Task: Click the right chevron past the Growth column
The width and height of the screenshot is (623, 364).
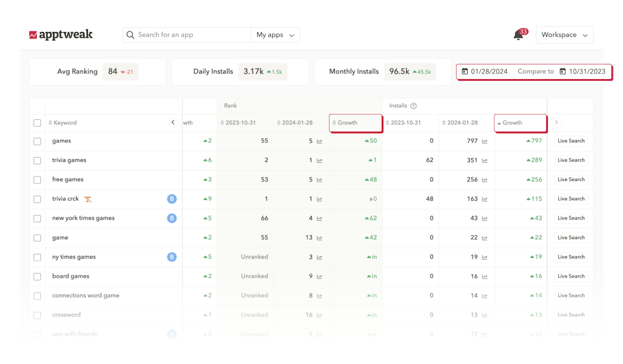Action: [x=557, y=122]
